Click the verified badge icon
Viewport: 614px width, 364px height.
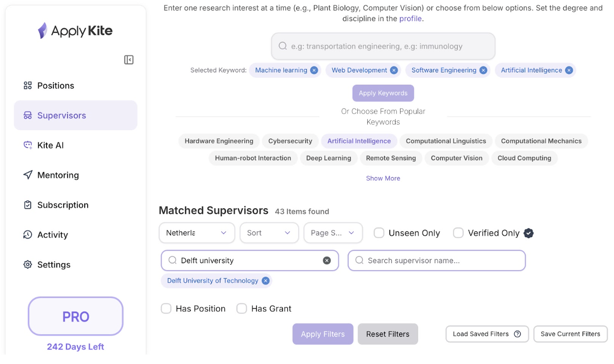coord(528,233)
